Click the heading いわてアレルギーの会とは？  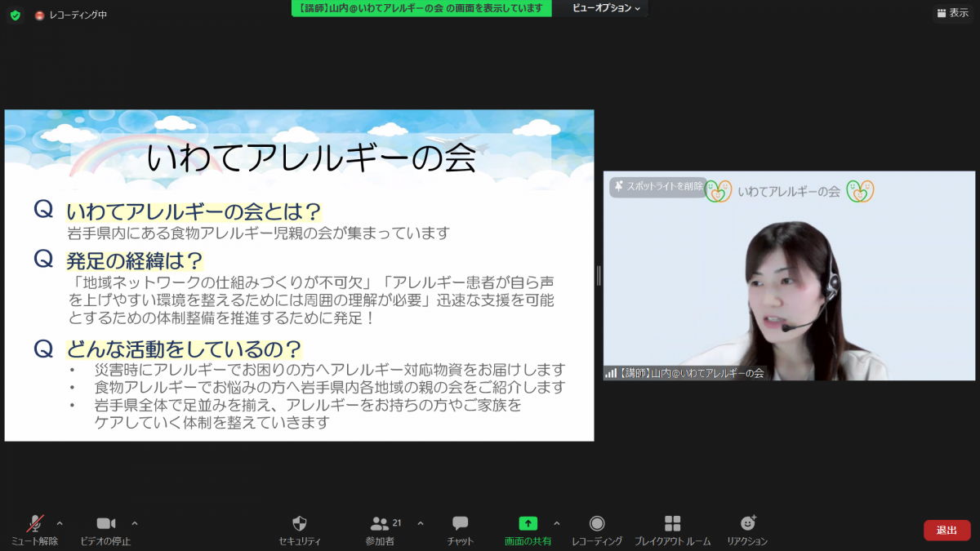pos(194,211)
